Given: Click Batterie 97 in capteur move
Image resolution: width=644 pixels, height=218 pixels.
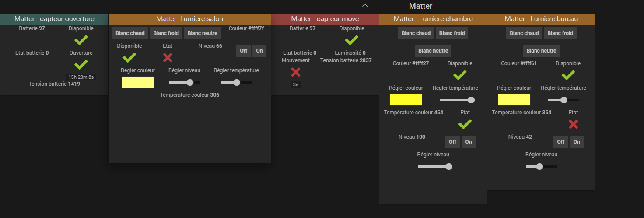Looking at the screenshot, I should pyautogui.click(x=303, y=28).
